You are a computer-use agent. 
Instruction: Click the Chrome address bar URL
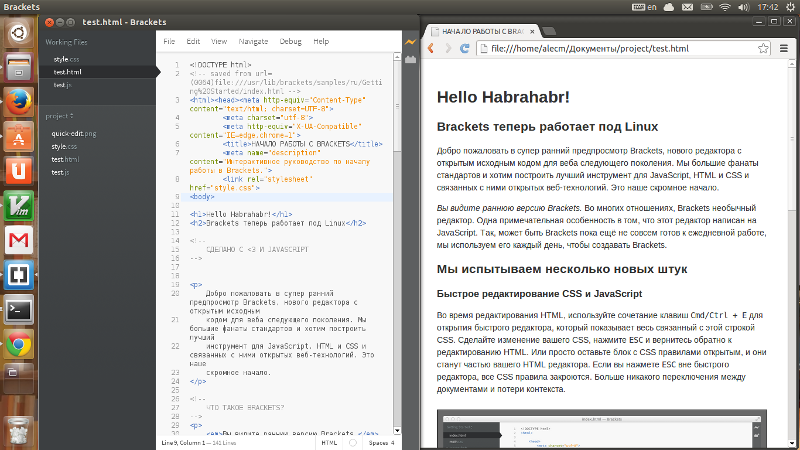pyautogui.click(x=590, y=48)
